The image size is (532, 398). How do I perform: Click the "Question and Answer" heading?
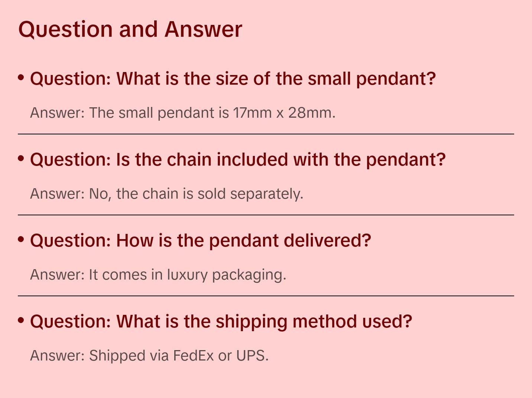tap(130, 29)
